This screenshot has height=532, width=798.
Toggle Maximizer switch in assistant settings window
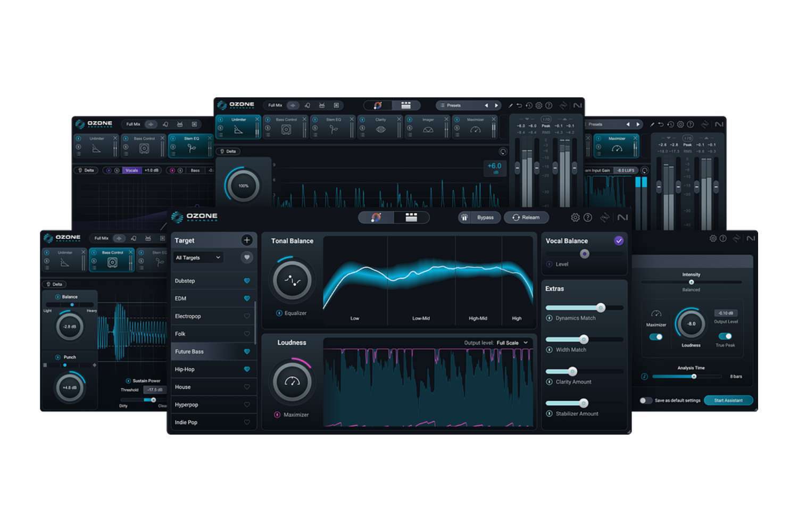point(656,336)
